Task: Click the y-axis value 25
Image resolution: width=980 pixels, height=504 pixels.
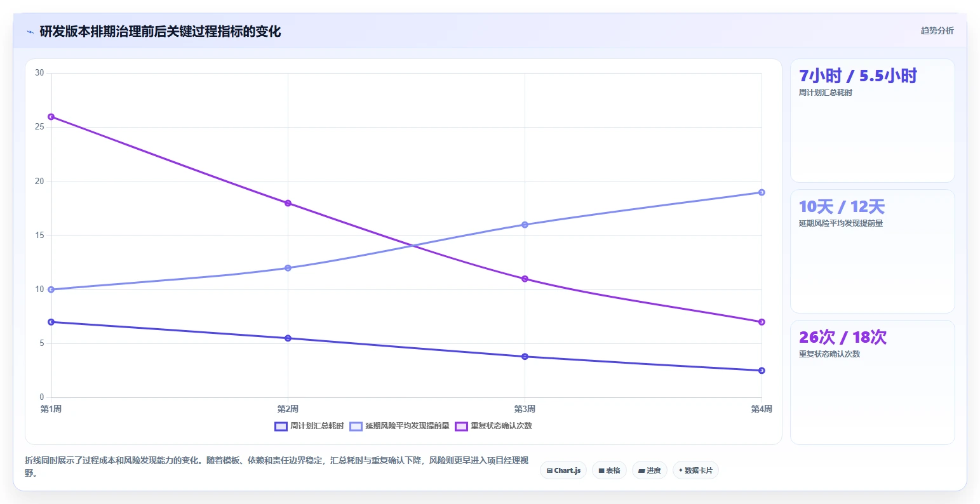Action: 39,127
